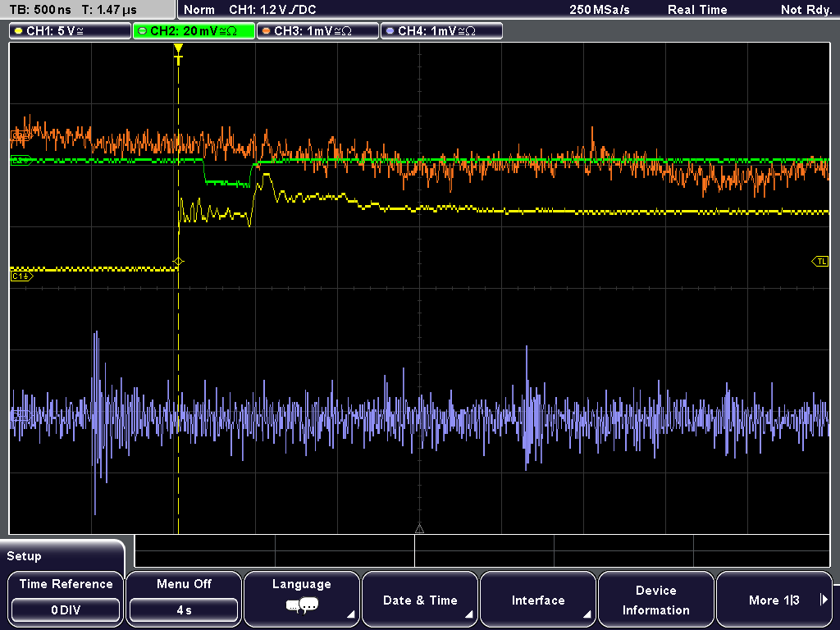Click the trigger crossing diamond on CH1
This screenshot has width=840, height=630.
point(178,262)
